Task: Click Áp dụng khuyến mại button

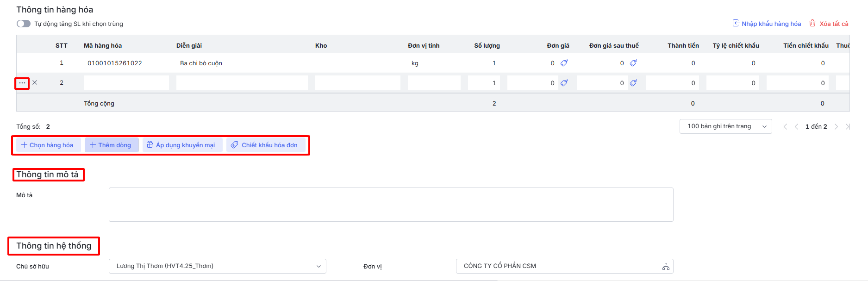Action: (x=181, y=145)
